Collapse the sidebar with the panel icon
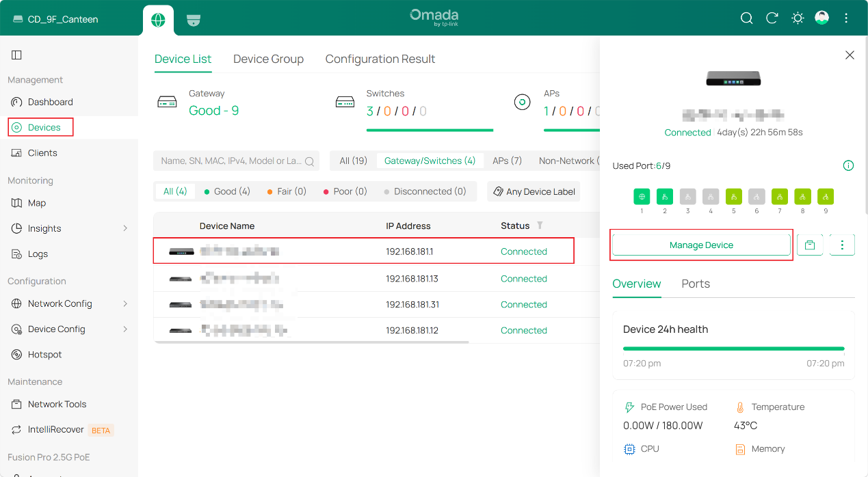The height and width of the screenshot is (477, 868). [16, 55]
